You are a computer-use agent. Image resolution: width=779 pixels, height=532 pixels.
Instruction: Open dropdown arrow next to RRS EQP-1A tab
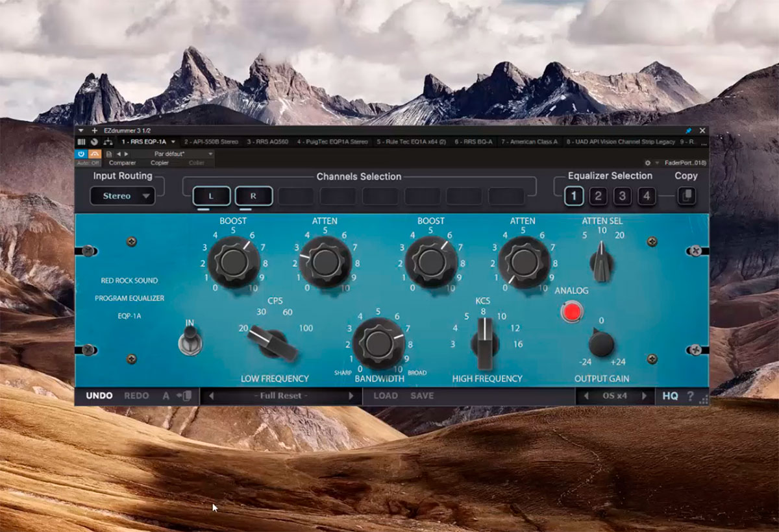(x=173, y=141)
